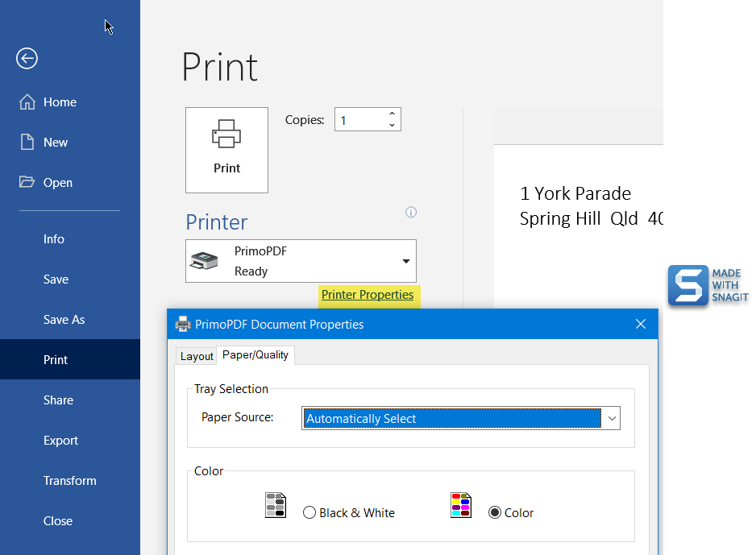Image resolution: width=756 pixels, height=555 pixels.
Task: Click the colored document icon
Action: pos(461,505)
